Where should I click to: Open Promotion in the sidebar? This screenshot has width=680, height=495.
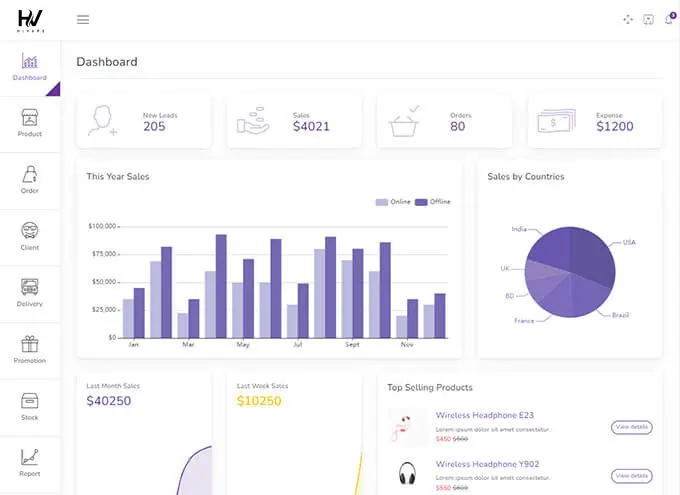[x=29, y=350]
